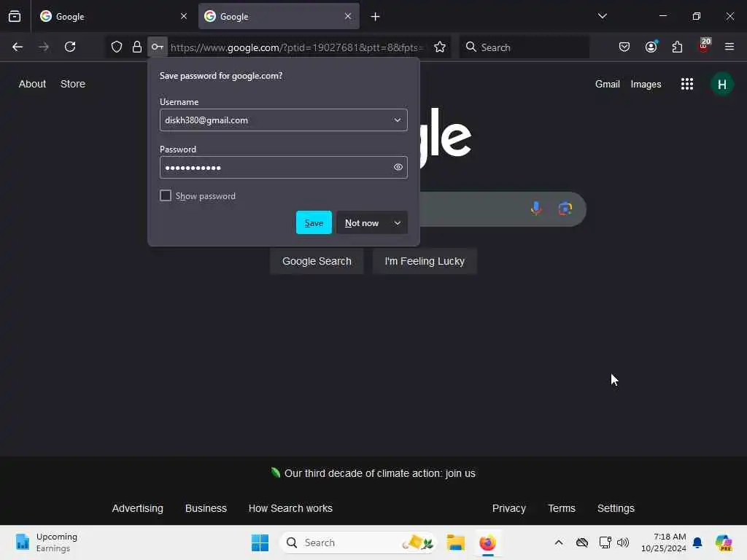Open the Advertising footer link

[138, 508]
